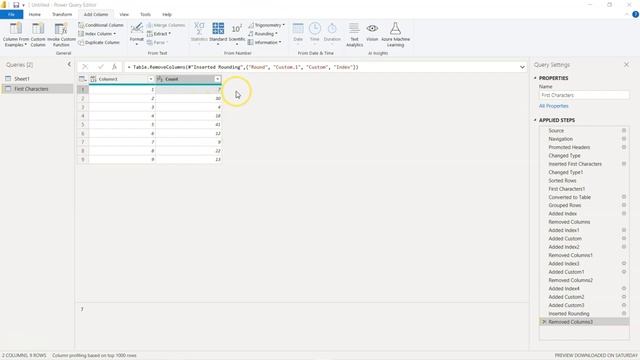640x360 pixels.
Task: Open Vision AI insight
Action: click(372, 33)
